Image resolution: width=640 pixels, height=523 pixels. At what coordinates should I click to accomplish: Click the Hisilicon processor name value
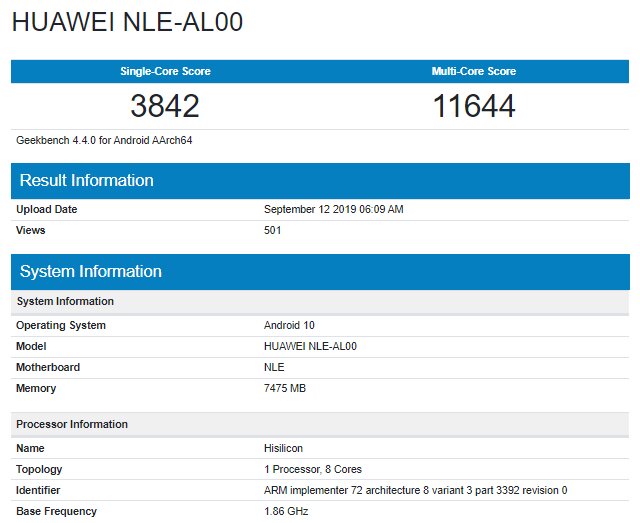point(284,449)
